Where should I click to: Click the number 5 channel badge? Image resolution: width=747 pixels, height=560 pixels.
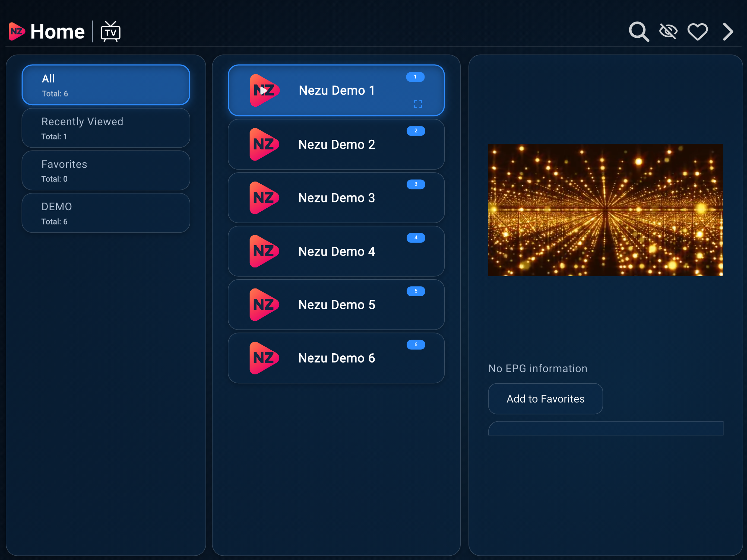point(416,291)
